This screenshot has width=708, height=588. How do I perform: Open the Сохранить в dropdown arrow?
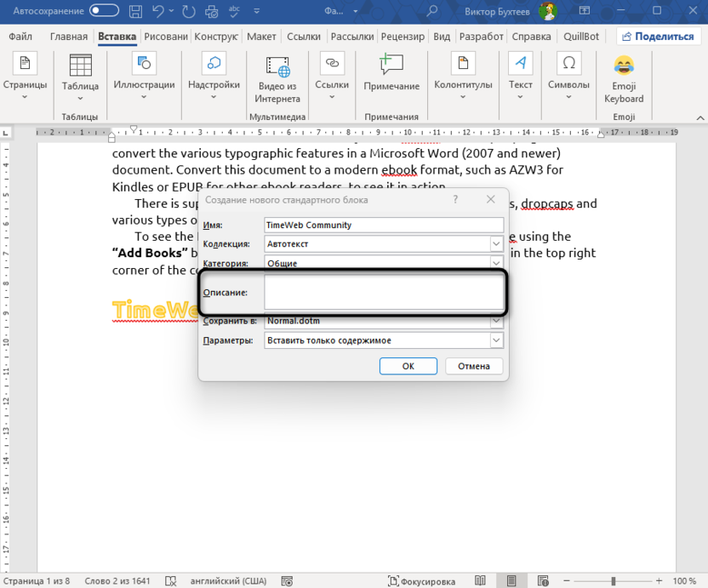[496, 322]
